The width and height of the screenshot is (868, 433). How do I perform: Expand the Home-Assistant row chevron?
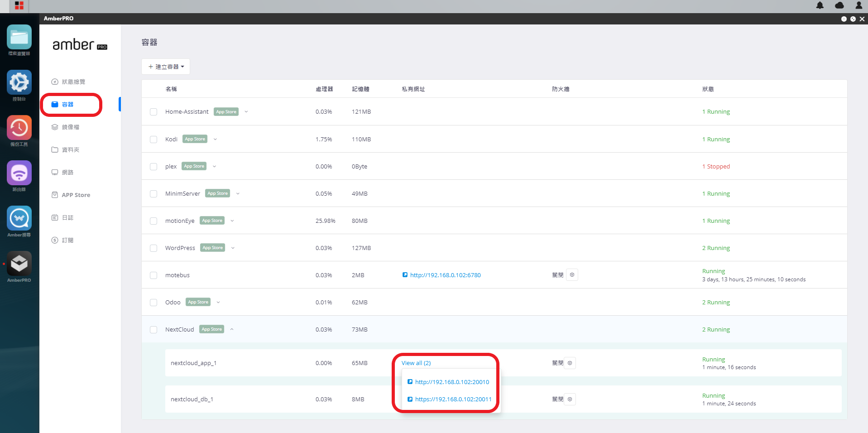click(246, 111)
